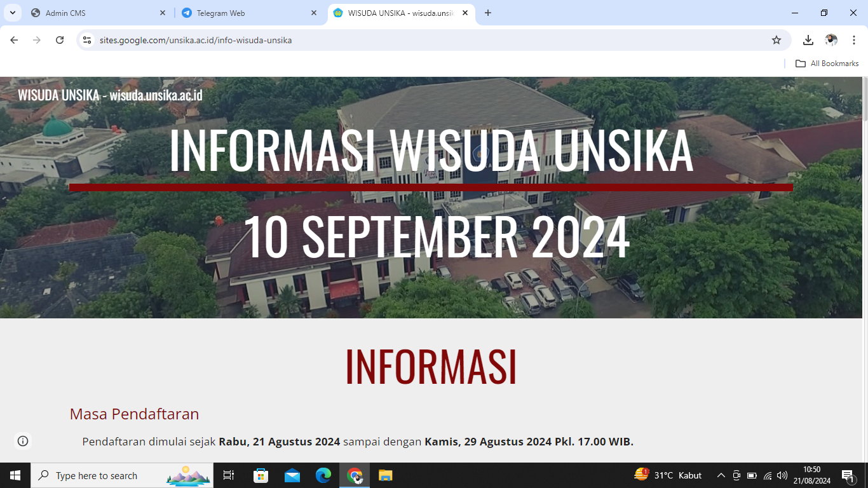The width and height of the screenshot is (868, 488).
Task: Open File Explorer from the taskbar
Action: click(x=386, y=475)
